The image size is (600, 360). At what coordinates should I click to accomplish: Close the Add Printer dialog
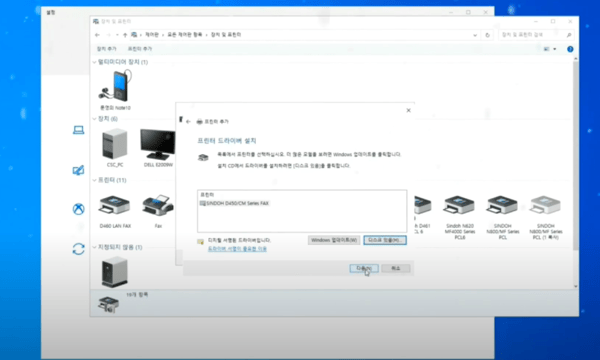point(408,111)
